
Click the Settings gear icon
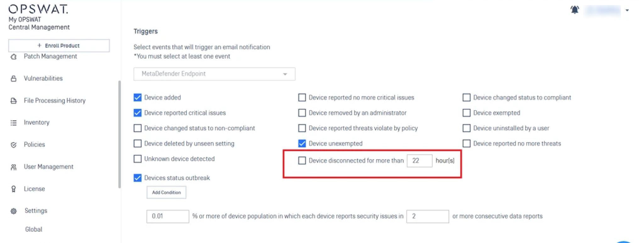pyautogui.click(x=14, y=211)
